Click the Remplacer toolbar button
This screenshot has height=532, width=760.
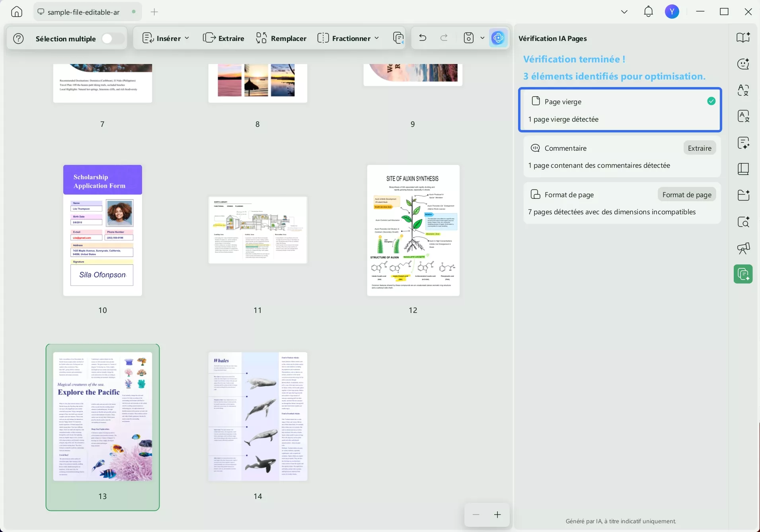281,38
